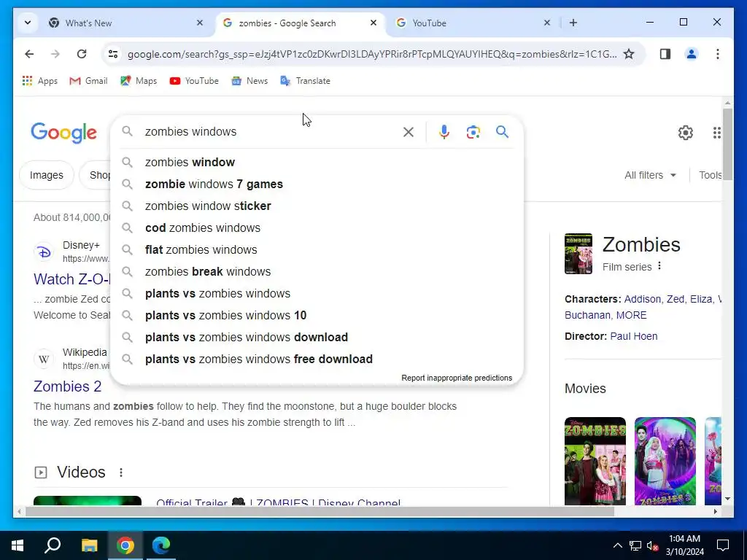Screen dimensions: 747x560
Task: Open News bookmark
Action: click(249, 81)
